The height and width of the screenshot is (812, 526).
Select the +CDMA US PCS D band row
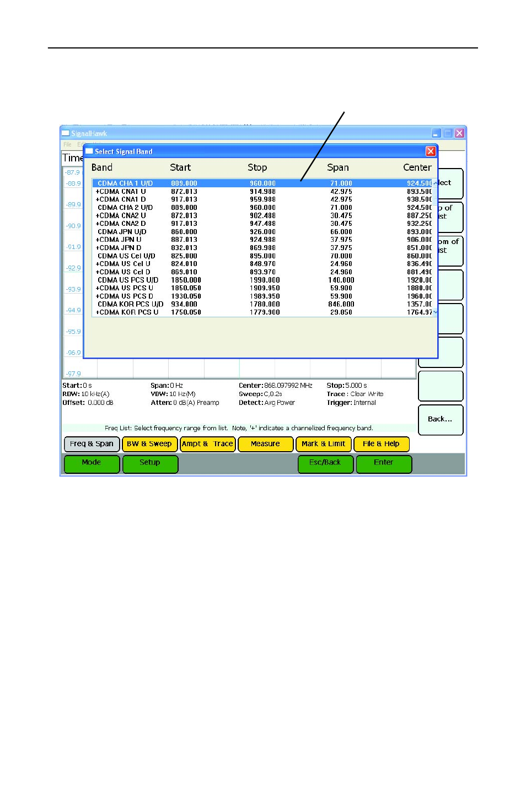(262, 296)
